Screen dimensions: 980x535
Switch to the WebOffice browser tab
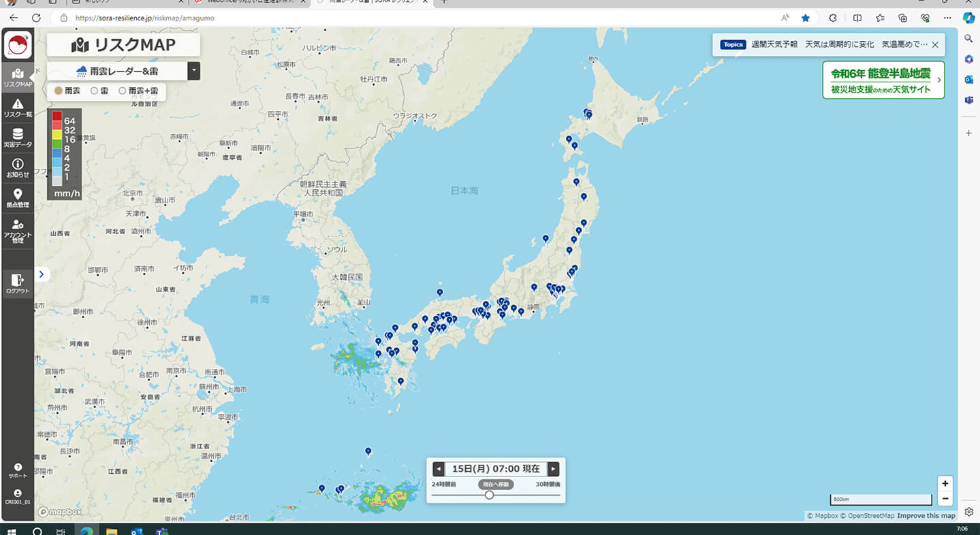250,2
